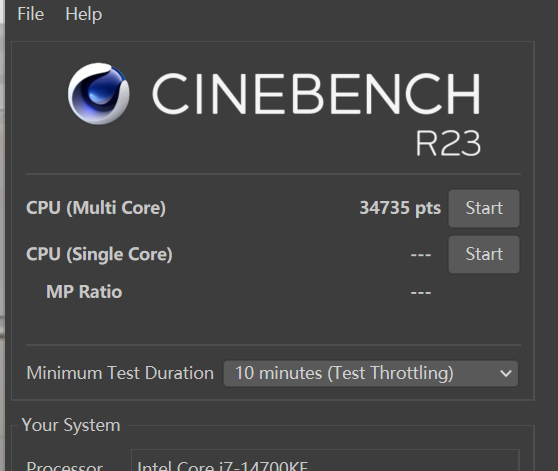Screen dimensions: 558x471
Task: Click the R23 version text
Action: tap(448, 143)
